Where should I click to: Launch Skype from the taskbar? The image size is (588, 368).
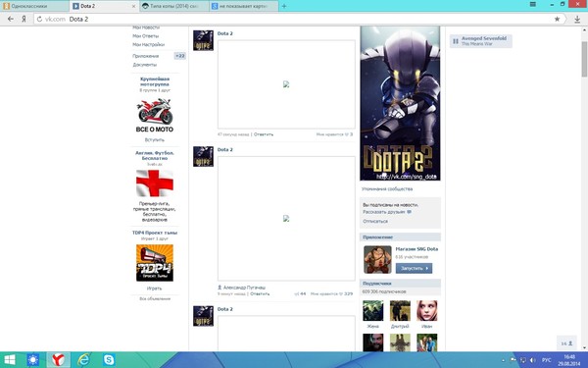click(x=109, y=360)
